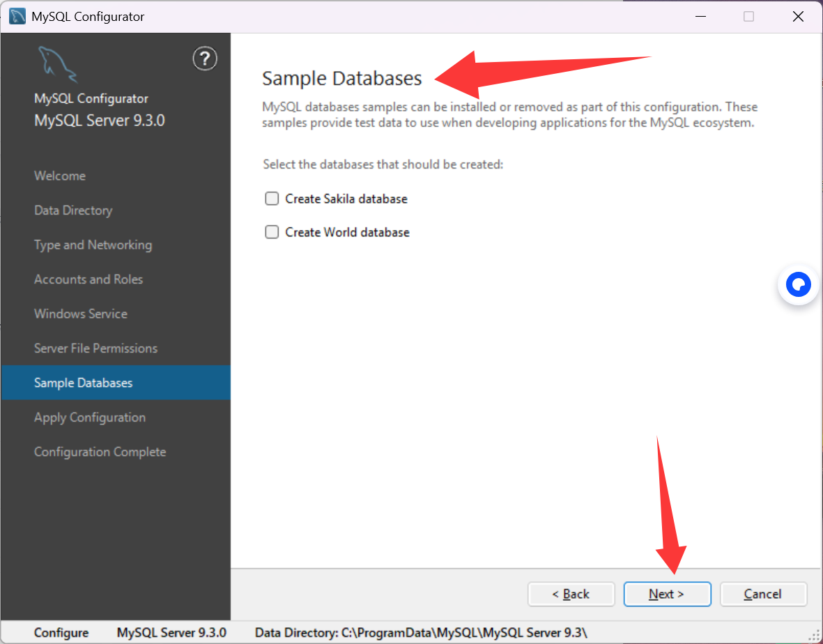
Task: Open the Accounts and Roles step
Action: (89, 279)
